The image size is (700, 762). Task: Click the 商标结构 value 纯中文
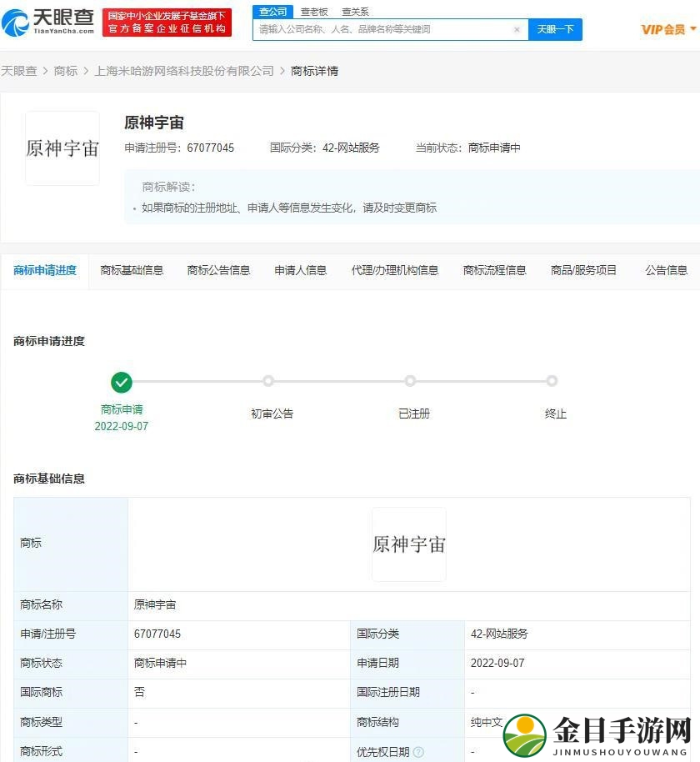487,722
